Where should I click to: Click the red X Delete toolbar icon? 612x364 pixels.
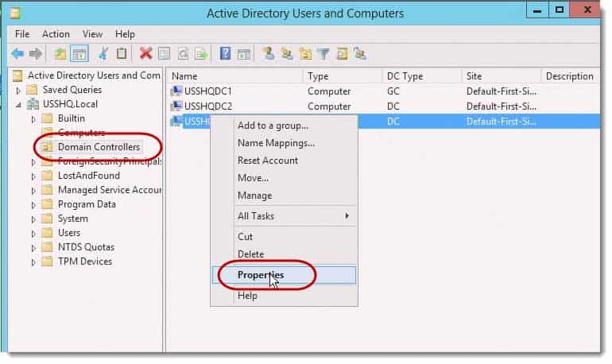pos(146,53)
